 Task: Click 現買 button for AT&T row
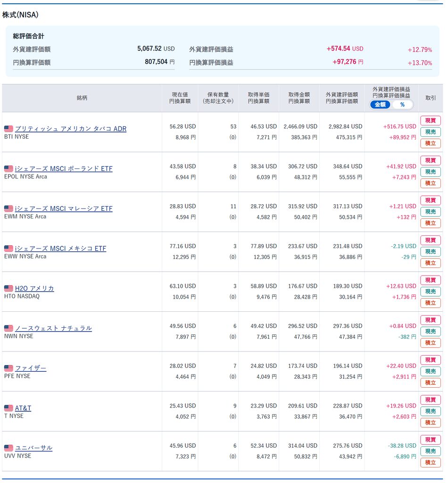pos(431,400)
